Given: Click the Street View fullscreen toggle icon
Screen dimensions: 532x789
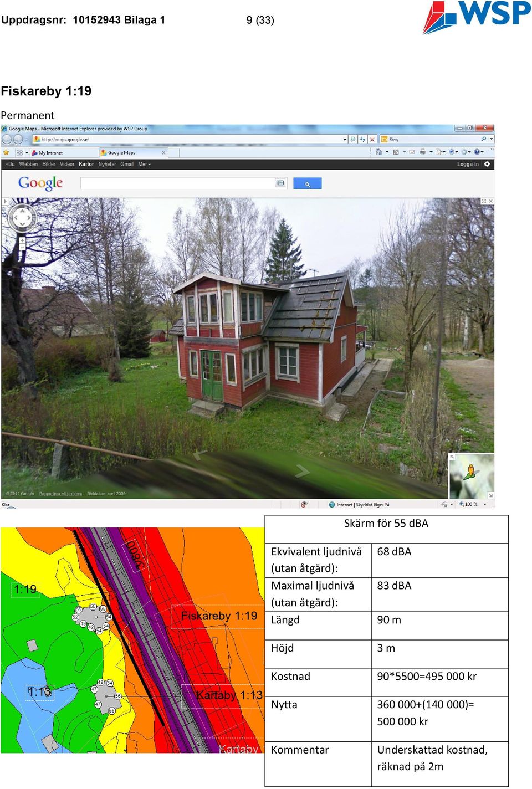Looking at the screenshot, I should (483, 201).
